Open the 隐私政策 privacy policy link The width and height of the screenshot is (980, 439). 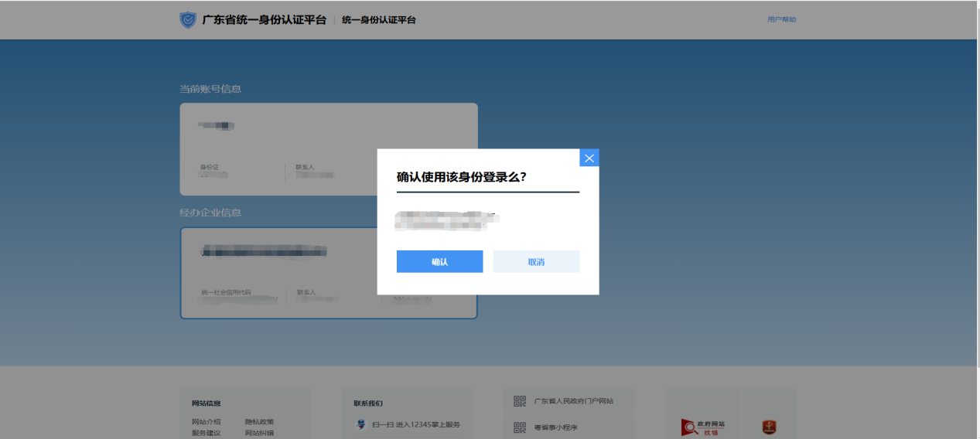tap(259, 422)
